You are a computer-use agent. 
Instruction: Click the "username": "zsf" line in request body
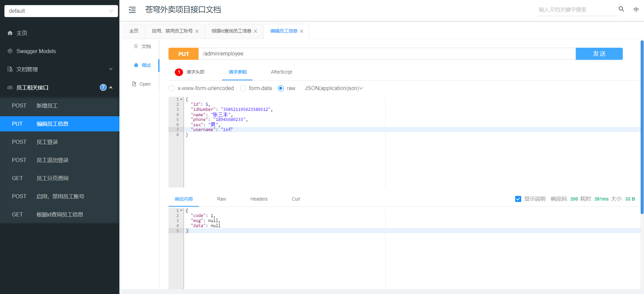[x=212, y=130]
